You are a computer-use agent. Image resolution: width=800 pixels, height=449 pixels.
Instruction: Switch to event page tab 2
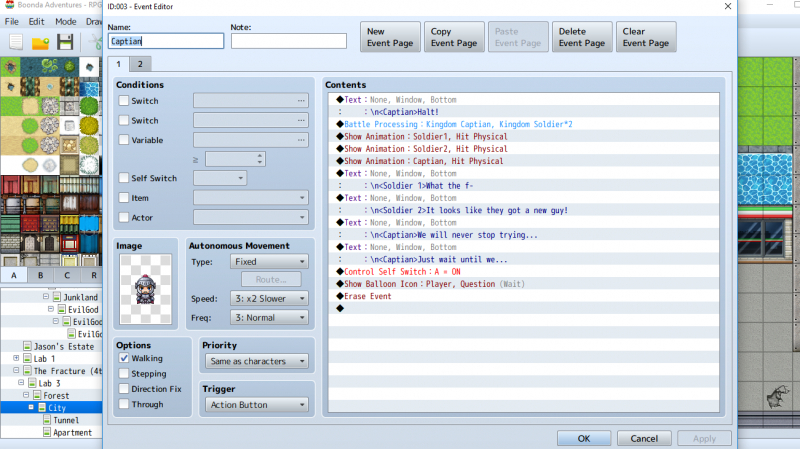140,64
